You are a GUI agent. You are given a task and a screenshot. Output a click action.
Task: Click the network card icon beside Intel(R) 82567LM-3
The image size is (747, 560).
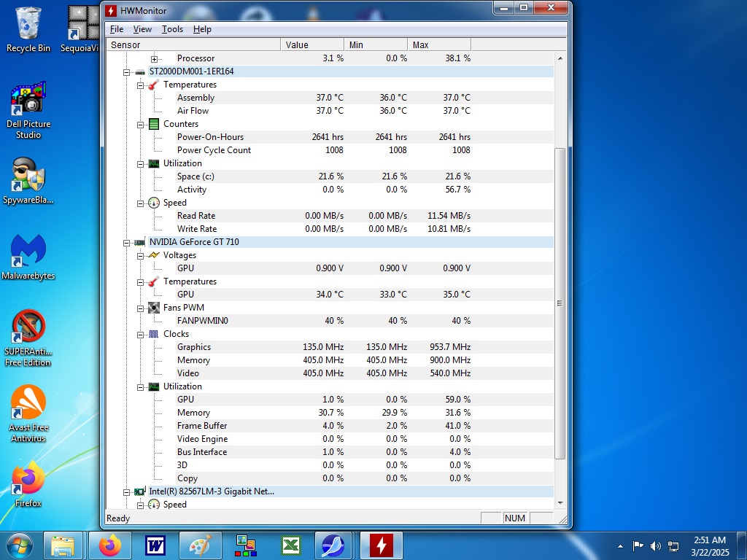click(x=139, y=492)
